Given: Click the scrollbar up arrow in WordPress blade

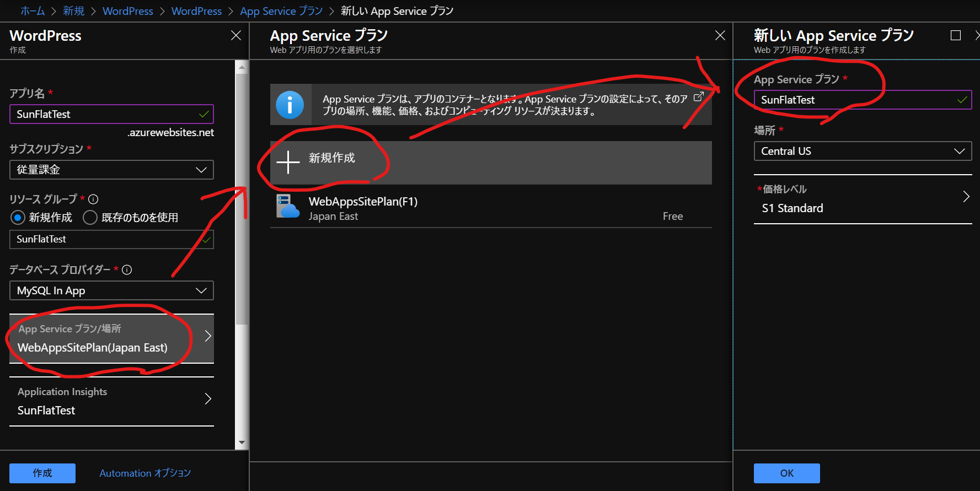Looking at the screenshot, I should (x=242, y=67).
